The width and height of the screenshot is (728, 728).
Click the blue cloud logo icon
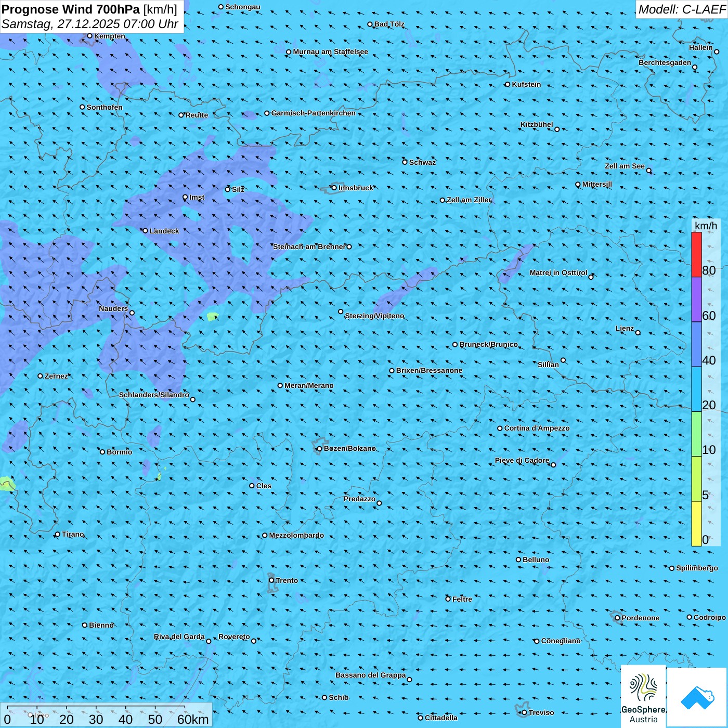click(697, 698)
